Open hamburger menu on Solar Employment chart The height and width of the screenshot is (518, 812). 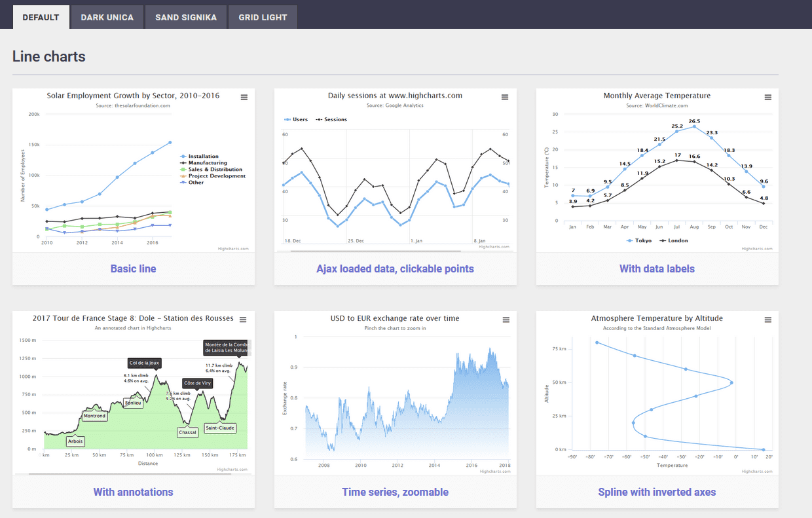click(x=244, y=97)
